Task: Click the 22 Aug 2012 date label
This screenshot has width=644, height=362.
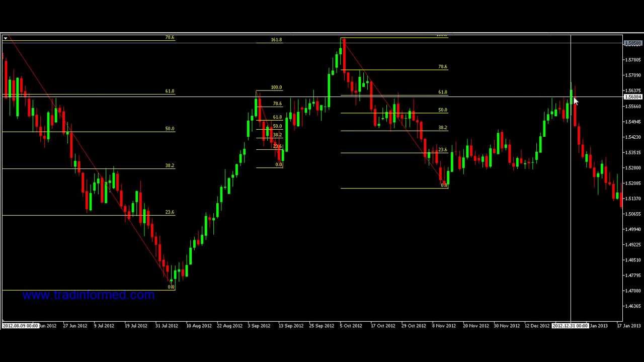Action: point(229,326)
